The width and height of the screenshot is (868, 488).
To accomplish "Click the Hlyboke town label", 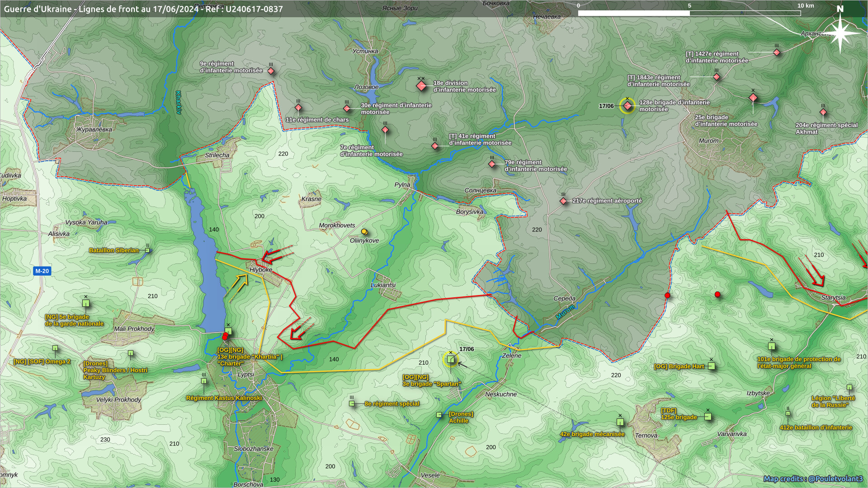I will 261,270.
